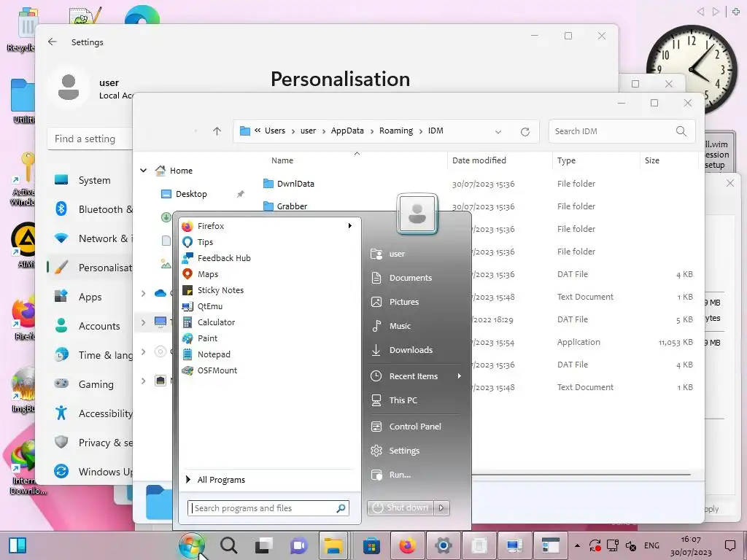Open Microsoft Store from the taskbar
The width and height of the screenshot is (747, 560).
coord(371,545)
